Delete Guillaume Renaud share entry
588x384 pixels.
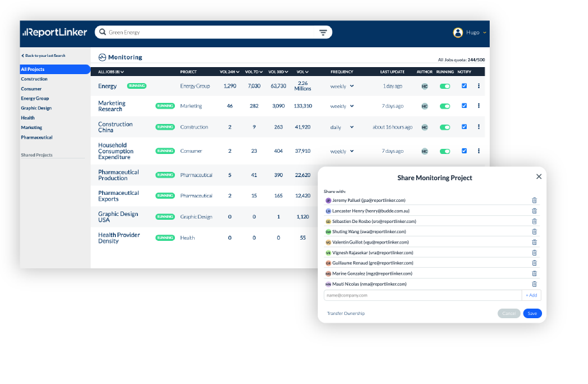pos(534,263)
